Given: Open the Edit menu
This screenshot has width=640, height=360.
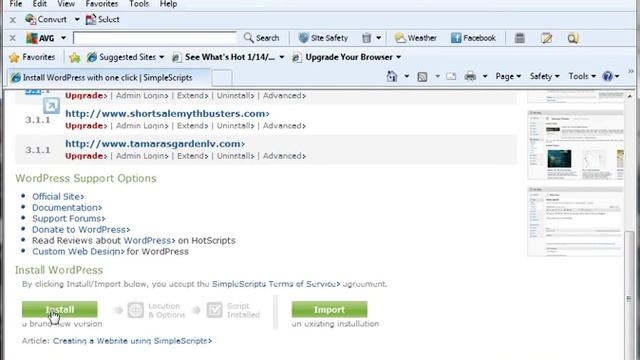Looking at the screenshot, I should (40, 4).
